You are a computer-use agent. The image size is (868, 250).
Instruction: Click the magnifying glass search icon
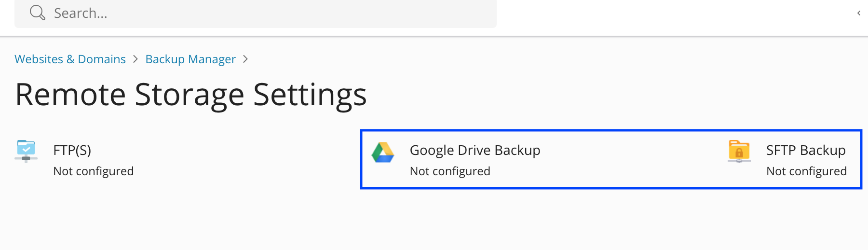37,13
